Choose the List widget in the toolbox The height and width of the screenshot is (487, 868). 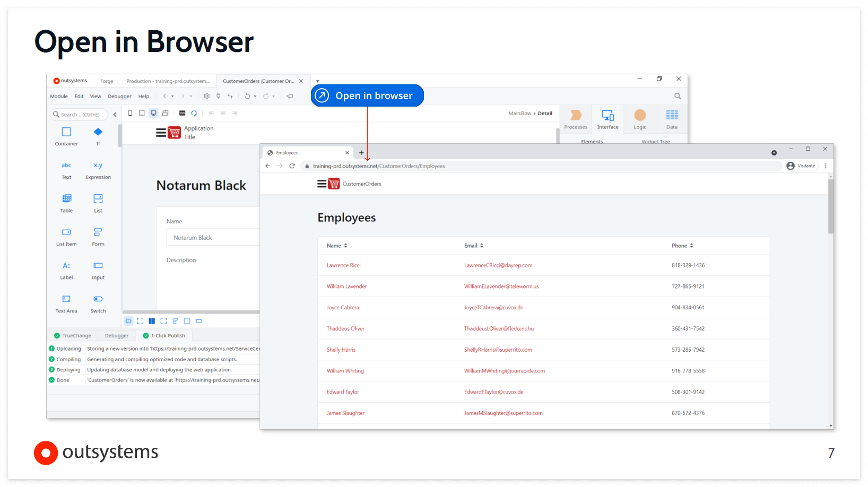(98, 203)
